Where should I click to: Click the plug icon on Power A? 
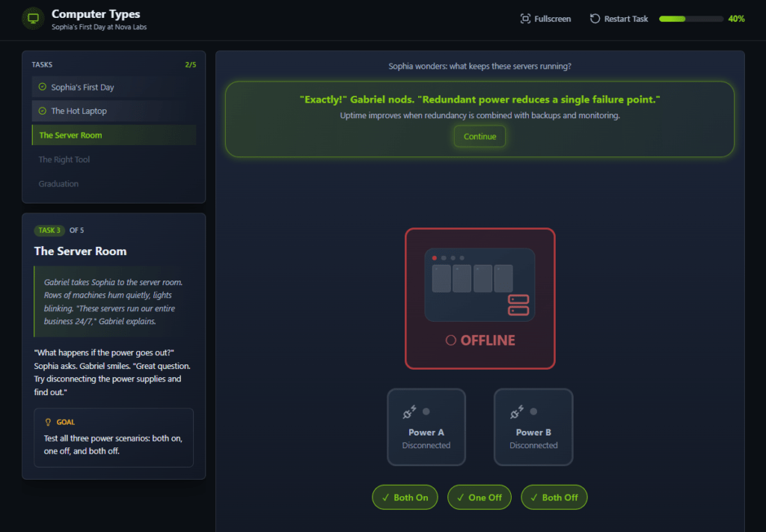[409, 412]
